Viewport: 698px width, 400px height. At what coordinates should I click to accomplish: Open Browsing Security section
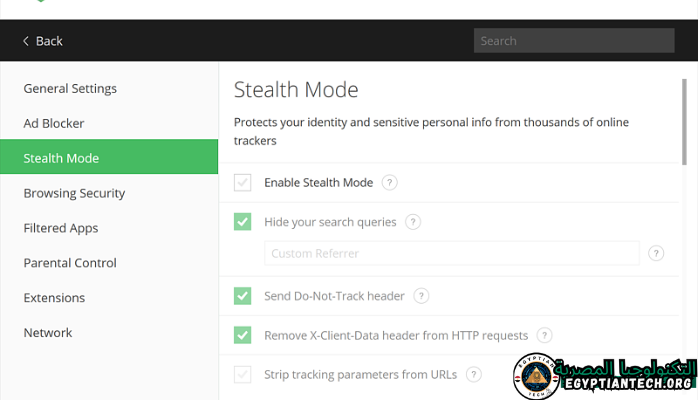[x=74, y=194]
